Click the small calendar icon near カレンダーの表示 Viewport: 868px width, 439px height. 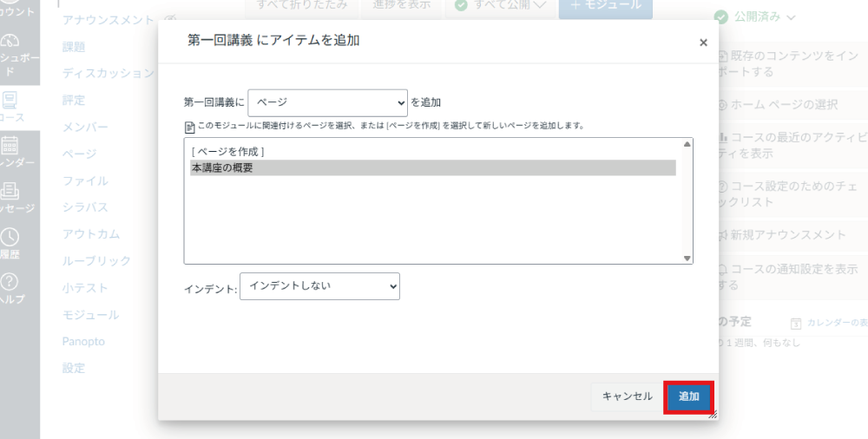click(796, 324)
